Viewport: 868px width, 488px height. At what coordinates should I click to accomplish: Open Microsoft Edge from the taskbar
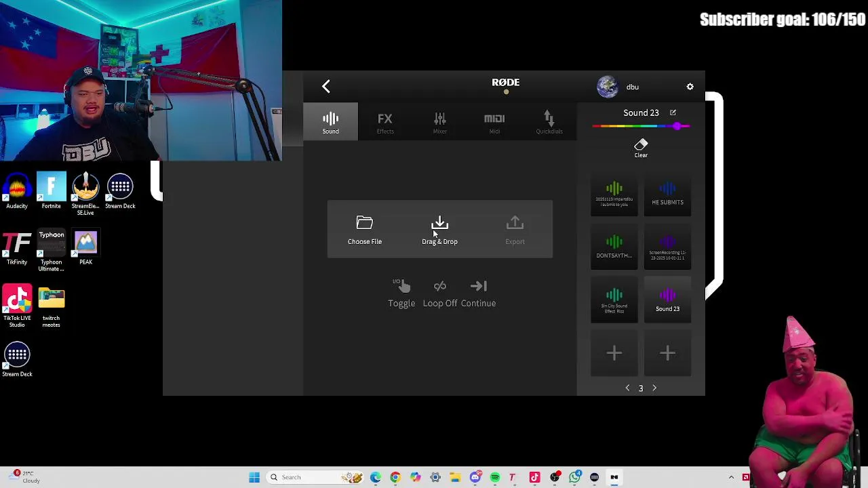click(x=375, y=477)
